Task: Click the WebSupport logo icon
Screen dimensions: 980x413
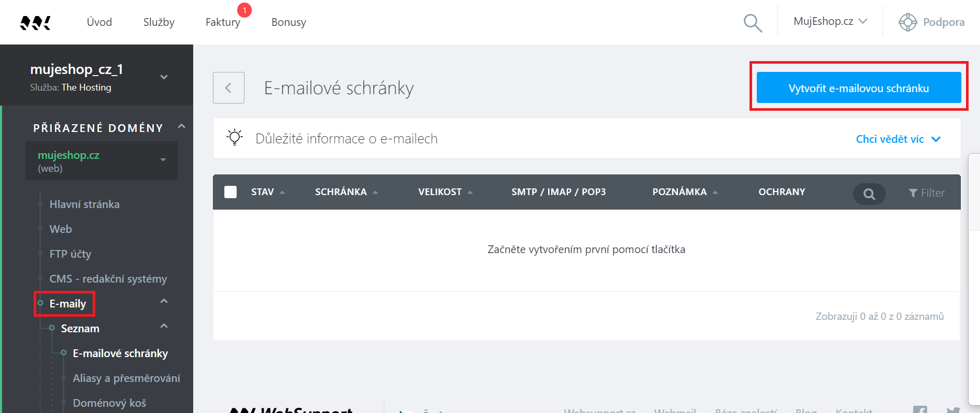Action: tap(35, 22)
